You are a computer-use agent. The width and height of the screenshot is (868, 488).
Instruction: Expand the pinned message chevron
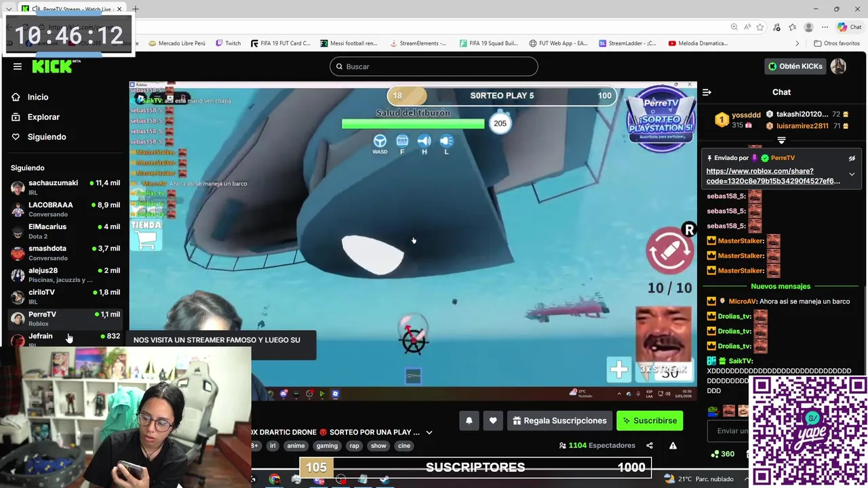coord(852,174)
